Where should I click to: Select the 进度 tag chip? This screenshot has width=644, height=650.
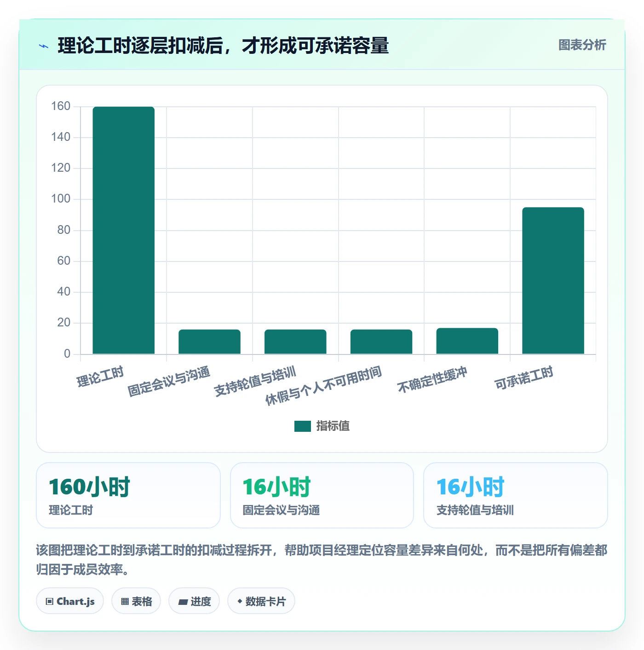(x=194, y=601)
